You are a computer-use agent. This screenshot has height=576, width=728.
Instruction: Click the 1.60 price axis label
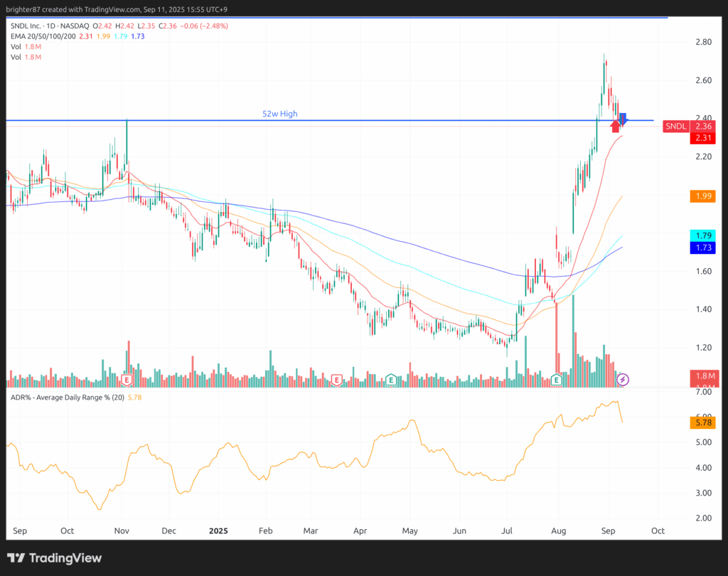(703, 271)
